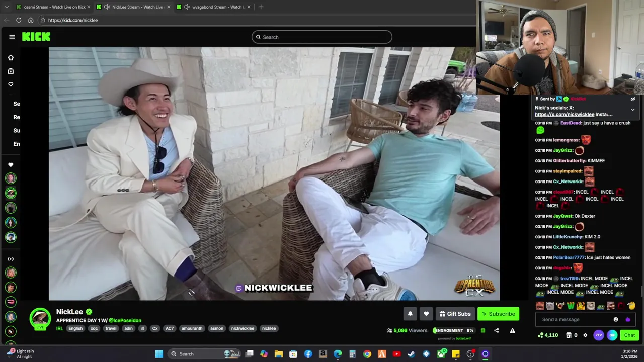Viewport: 644px width, 362px height.
Task: Click the Gift Subs button
Action: (x=455, y=314)
